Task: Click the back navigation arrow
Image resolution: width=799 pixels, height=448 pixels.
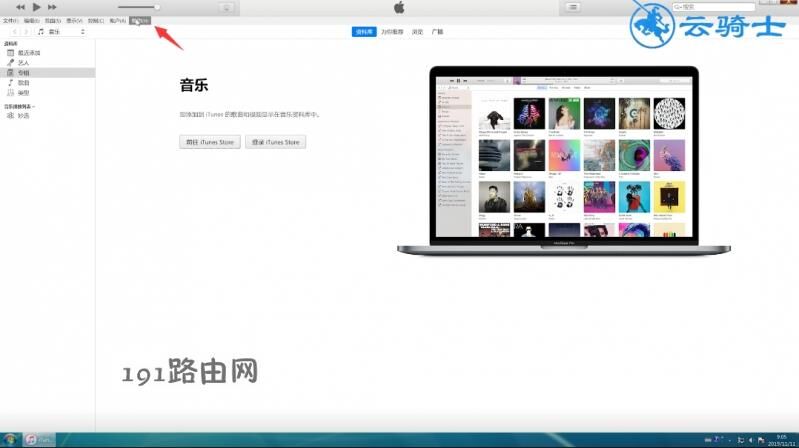Action: point(14,32)
